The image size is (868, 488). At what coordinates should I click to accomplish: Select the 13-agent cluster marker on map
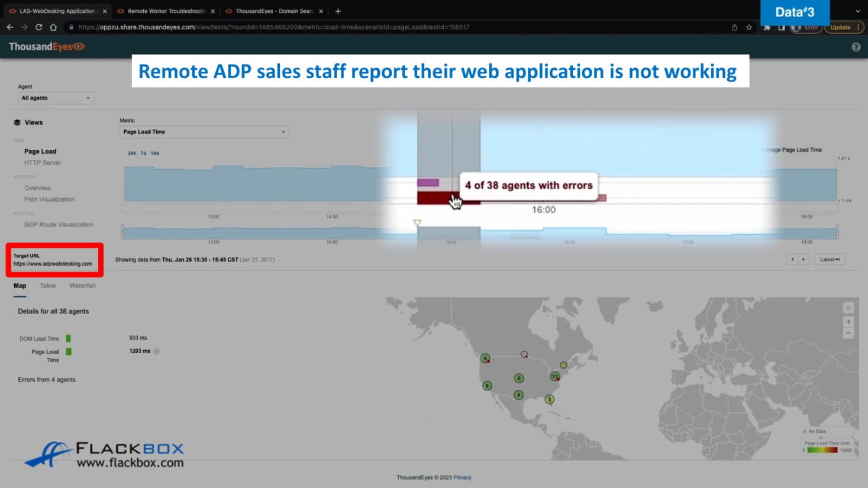pyautogui.click(x=554, y=376)
